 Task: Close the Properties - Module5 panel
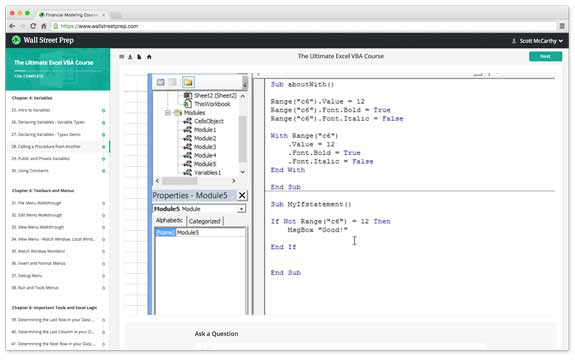pos(242,195)
